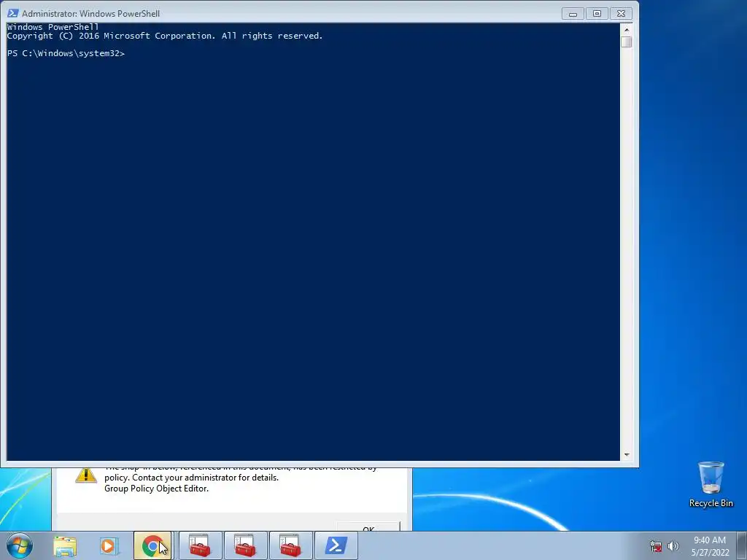Image resolution: width=747 pixels, height=560 pixels.
Task: Click the network status tray icon
Action: click(656, 546)
